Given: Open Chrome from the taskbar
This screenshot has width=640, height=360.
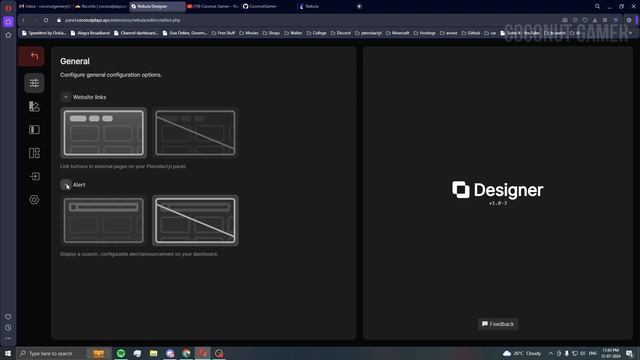Looking at the screenshot, I should click(x=186, y=353).
